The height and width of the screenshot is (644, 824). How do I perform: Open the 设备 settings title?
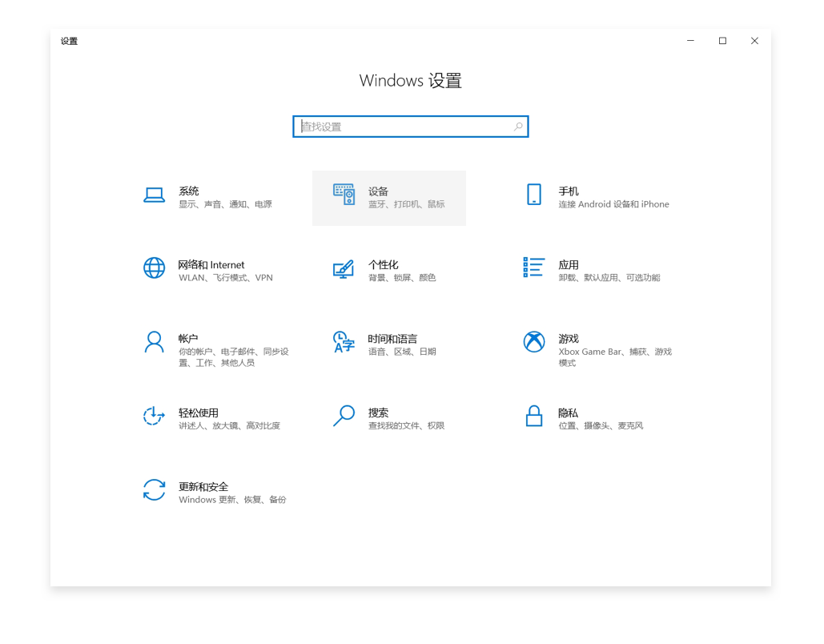(378, 191)
